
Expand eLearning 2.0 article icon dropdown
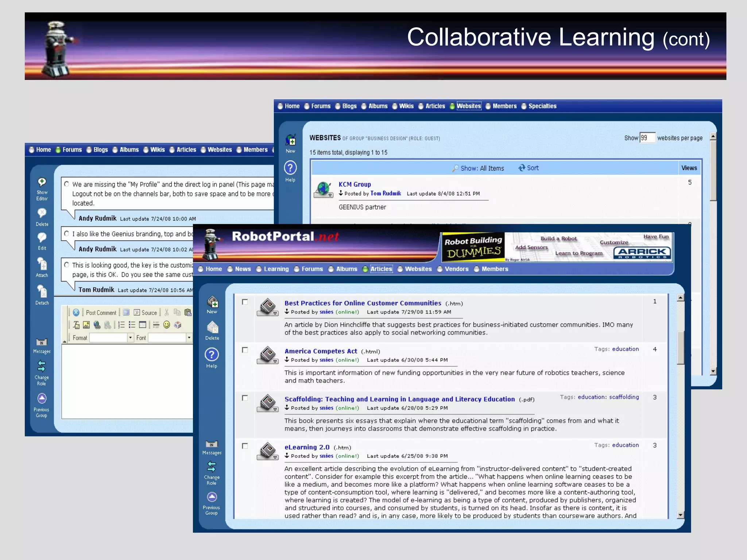(276, 457)
